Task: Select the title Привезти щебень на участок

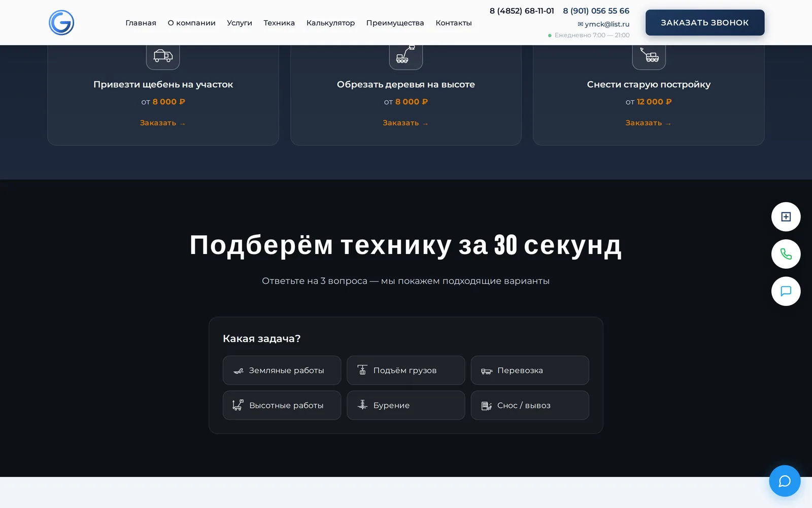Action: (x=163, y=84)
